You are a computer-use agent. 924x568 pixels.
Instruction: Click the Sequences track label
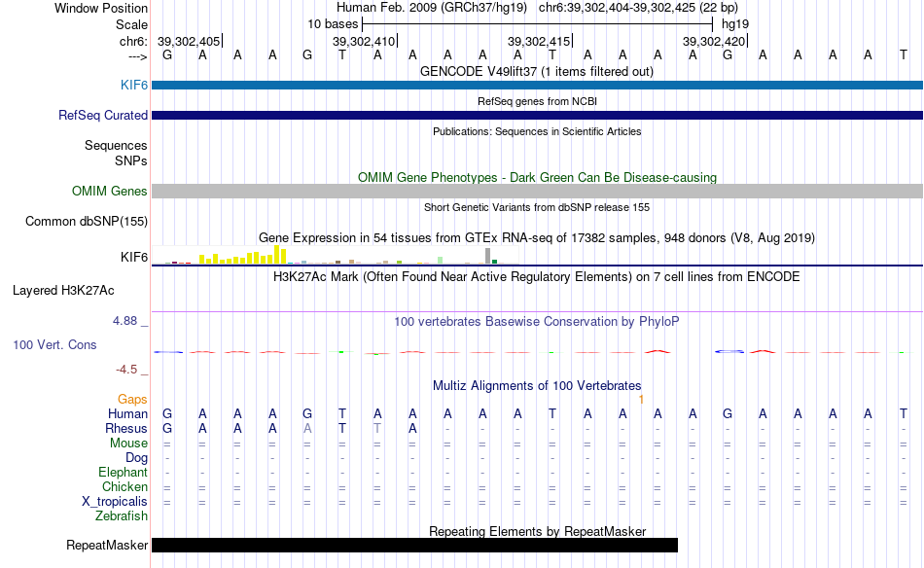click(116, 145)
